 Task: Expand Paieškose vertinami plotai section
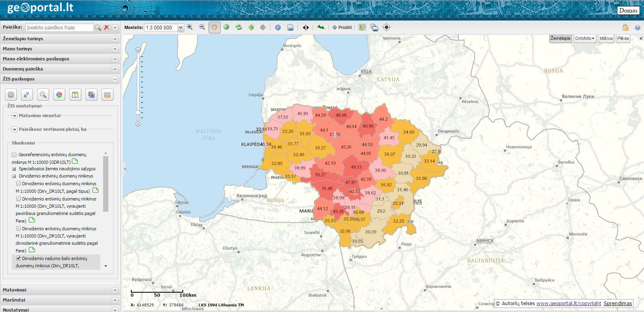pyautogui.click(x=14, y=130)
